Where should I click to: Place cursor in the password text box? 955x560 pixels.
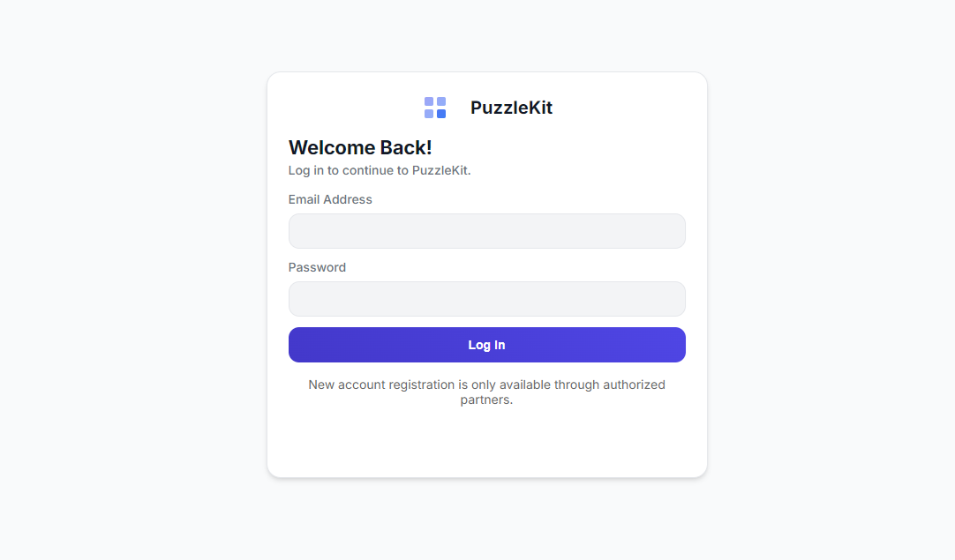[x=486, y=299]
